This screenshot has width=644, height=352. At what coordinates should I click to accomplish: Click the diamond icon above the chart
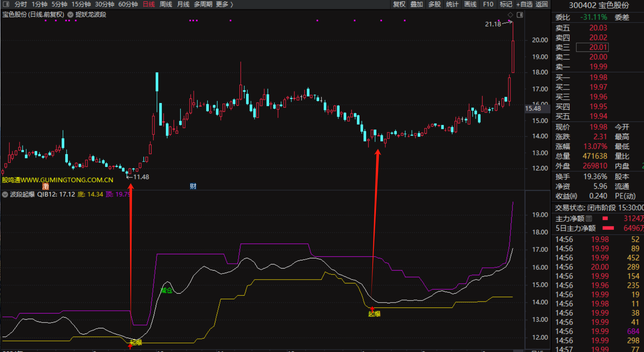(510, 15)
